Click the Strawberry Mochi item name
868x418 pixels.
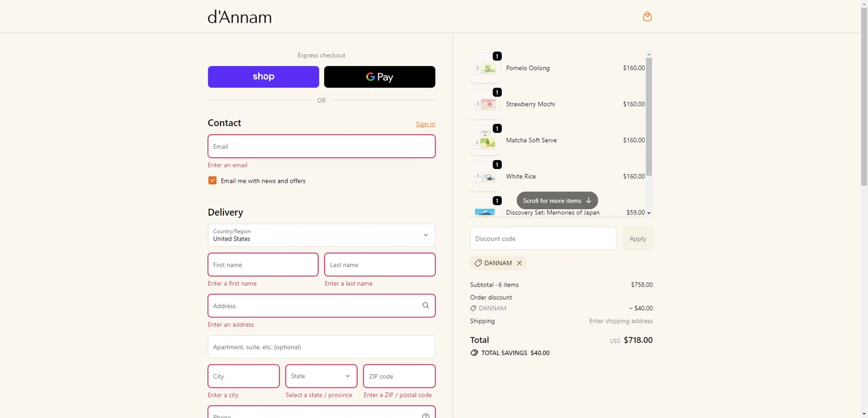[531, 104]
